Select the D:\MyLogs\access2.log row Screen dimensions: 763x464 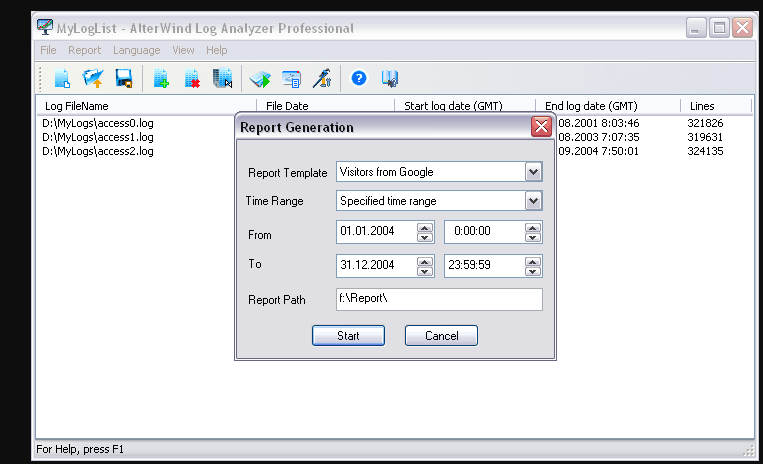click(x=98, y=151)
